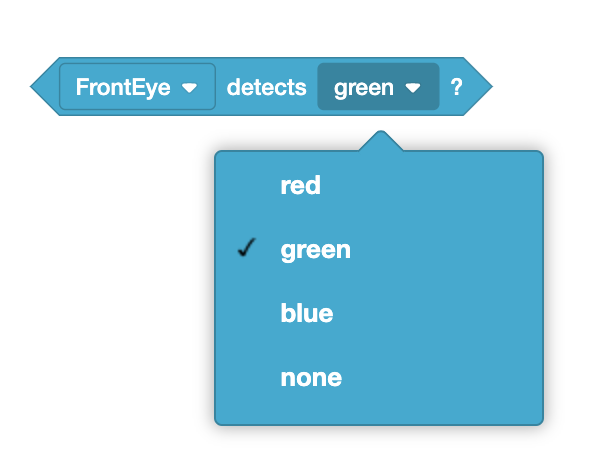Choose red from the color menu
This screenshot has height=472, width=602.
pos(301,185)
